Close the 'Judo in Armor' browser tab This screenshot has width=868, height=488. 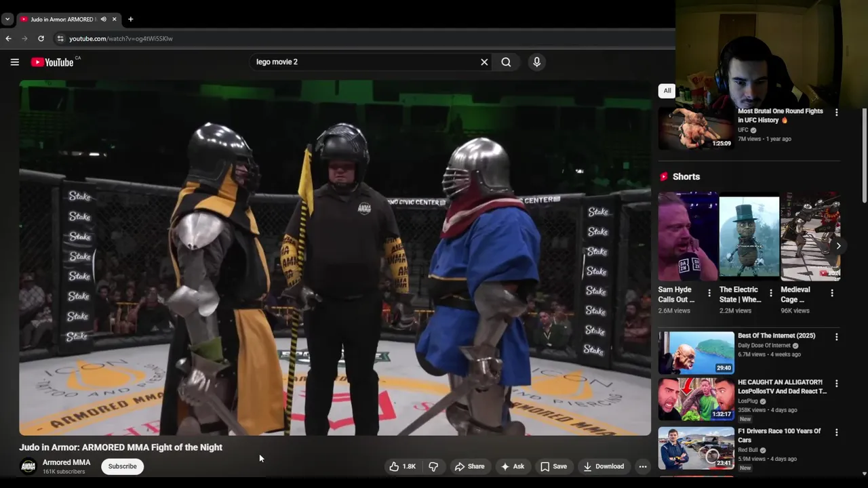coord(115,19)
